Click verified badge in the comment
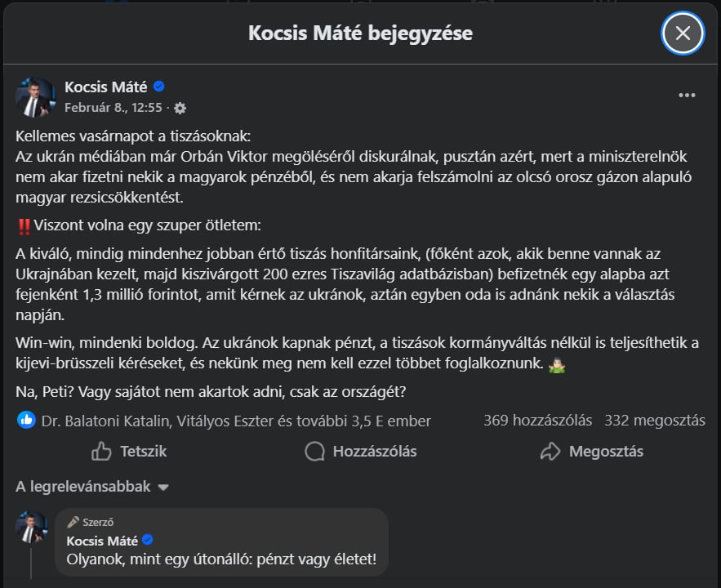The image size is (721, 588). tap(149, 540)
